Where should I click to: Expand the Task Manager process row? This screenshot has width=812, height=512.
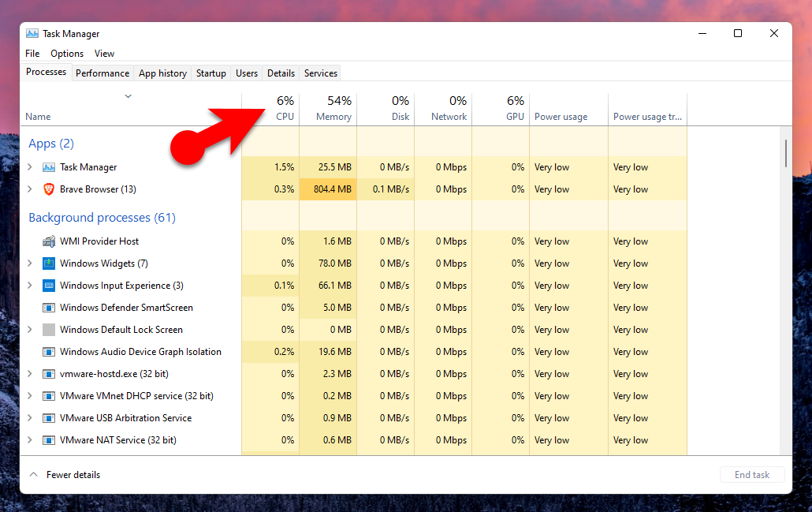30,167
